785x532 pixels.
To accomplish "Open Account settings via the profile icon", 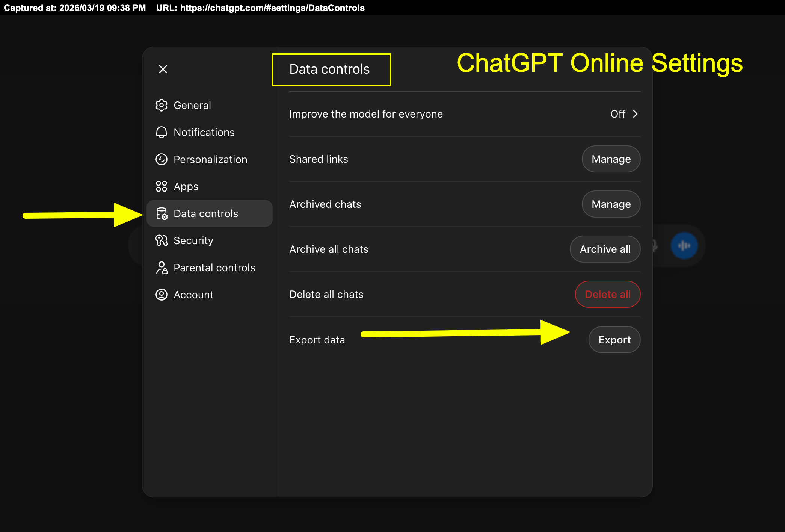I will coord(162,295).
